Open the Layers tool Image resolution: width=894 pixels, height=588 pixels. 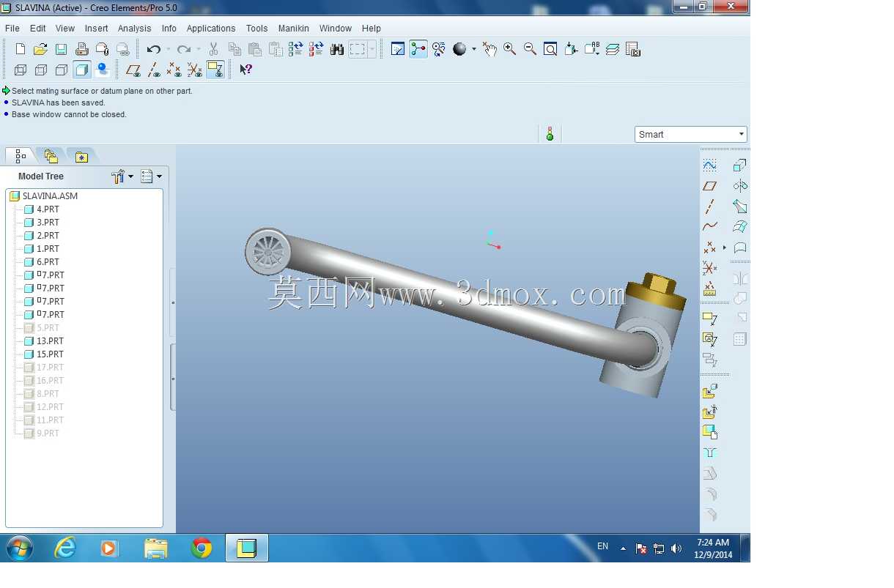pyautogui.click(x=613, y=49)
